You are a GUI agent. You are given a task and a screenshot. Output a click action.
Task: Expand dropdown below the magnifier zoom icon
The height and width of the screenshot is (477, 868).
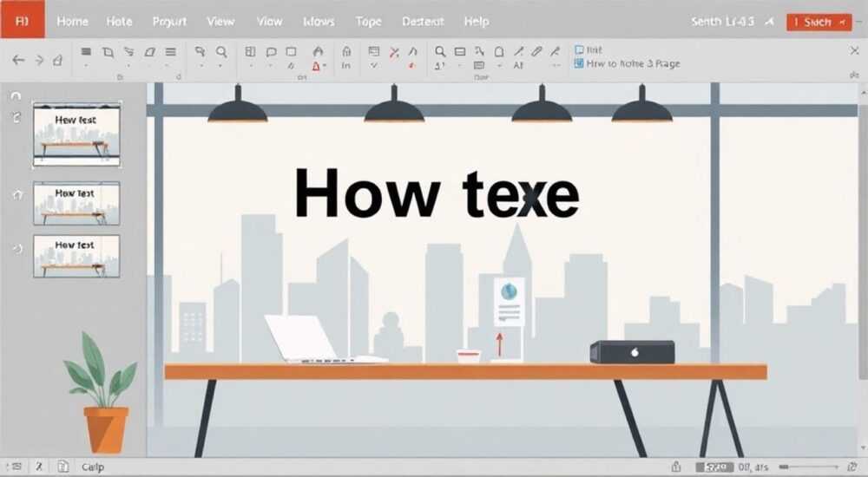coord(220,66)
